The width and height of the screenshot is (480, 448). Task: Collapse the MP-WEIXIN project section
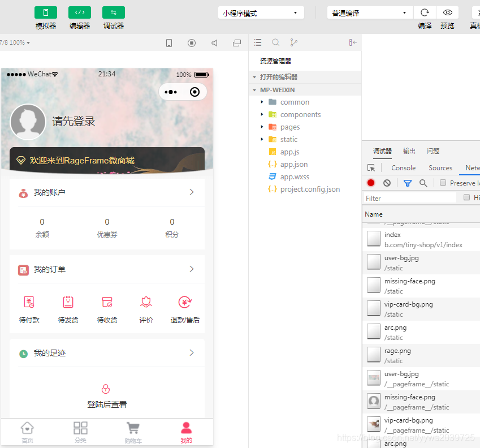tap(305, 90)
